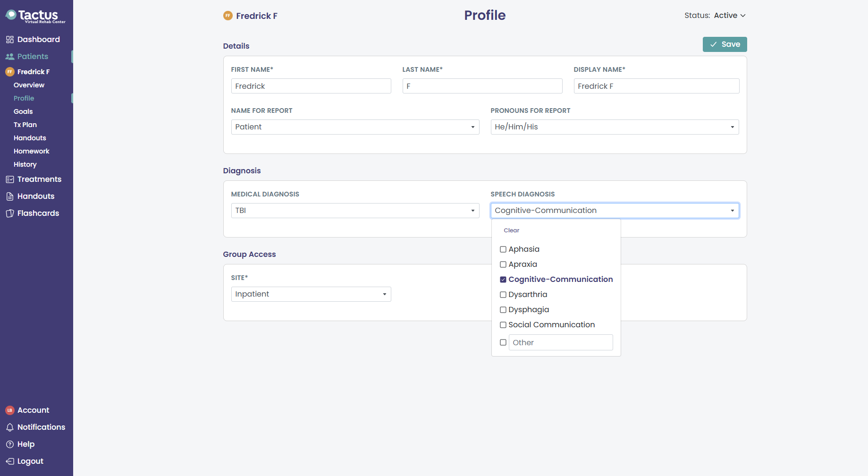Click the Logout arrow icon

pos(9,461)
